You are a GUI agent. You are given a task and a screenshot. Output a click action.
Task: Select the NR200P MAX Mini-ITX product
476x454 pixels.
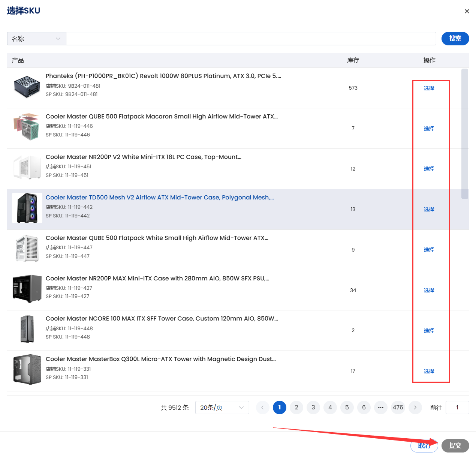[429, 290]
